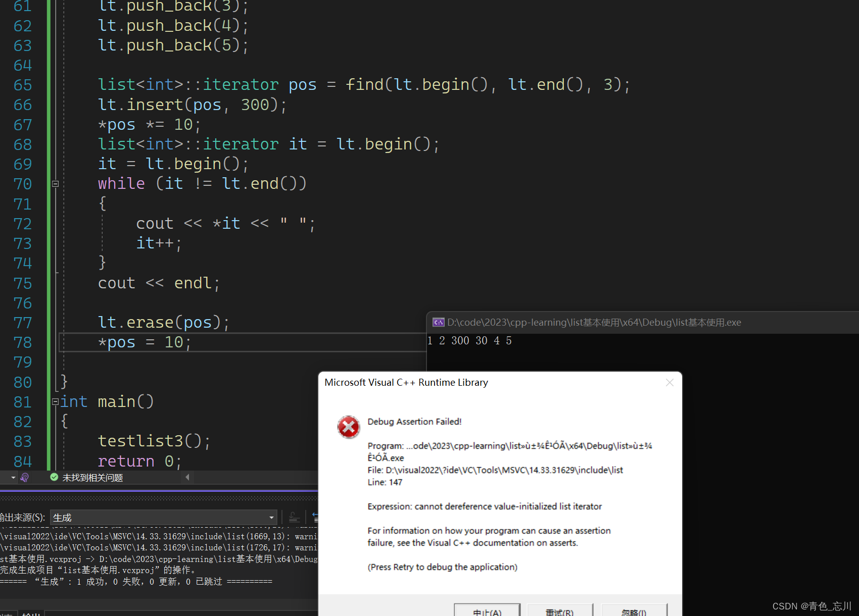Open the output source 生成 dropdown
This screenshot has height=616, width=859.
click(x=164, y=518)
